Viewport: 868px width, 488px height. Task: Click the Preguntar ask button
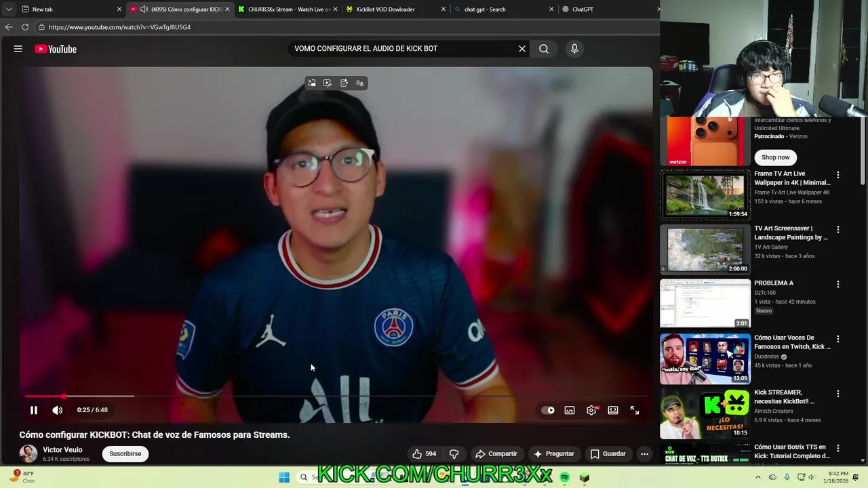pyautogui.click(x=554, y=453)
